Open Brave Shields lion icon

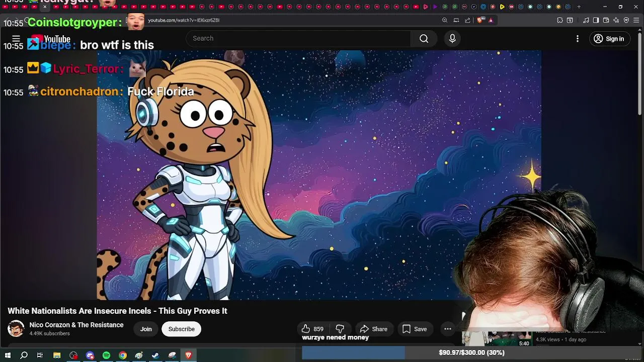480,20
